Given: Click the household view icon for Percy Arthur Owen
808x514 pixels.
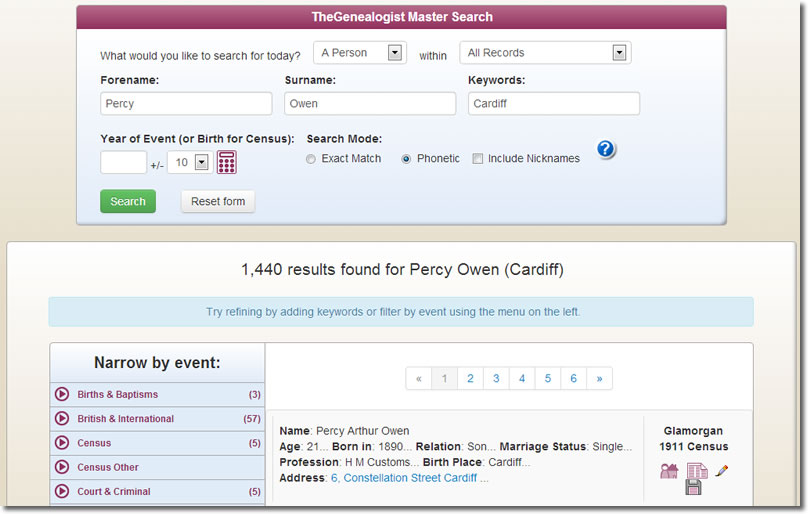Looking at the screenshot, I should (669, 471).
